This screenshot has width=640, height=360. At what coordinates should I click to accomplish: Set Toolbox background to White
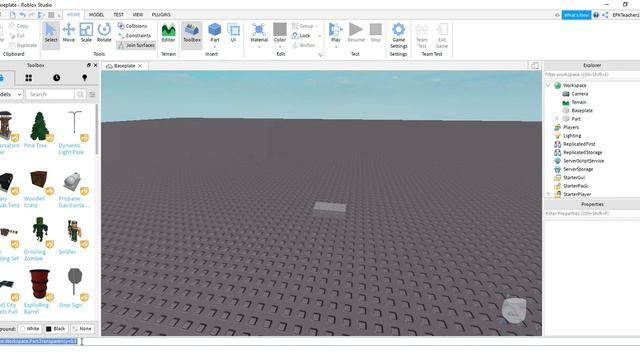click(x=30, y=329)
